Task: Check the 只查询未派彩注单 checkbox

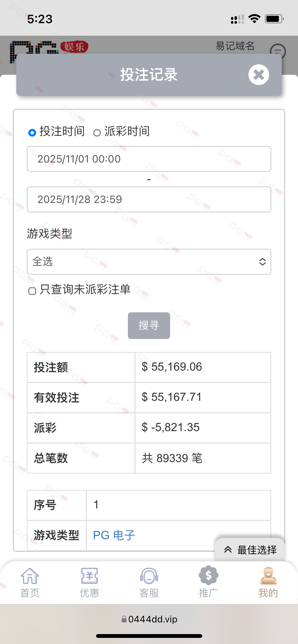Action: (x=32, y=291)
